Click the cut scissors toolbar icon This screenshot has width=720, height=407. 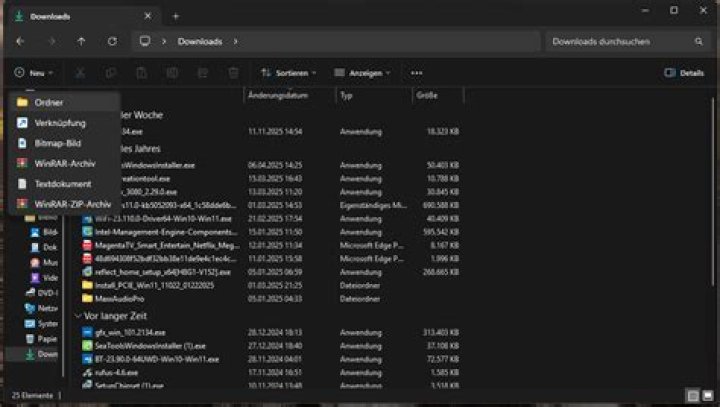[x=80, y=73]
